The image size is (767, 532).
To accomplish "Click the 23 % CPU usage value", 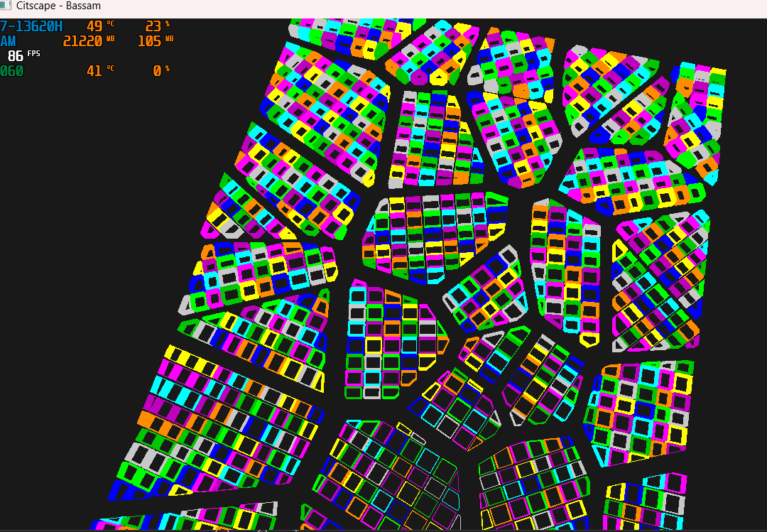I will 156,26.
